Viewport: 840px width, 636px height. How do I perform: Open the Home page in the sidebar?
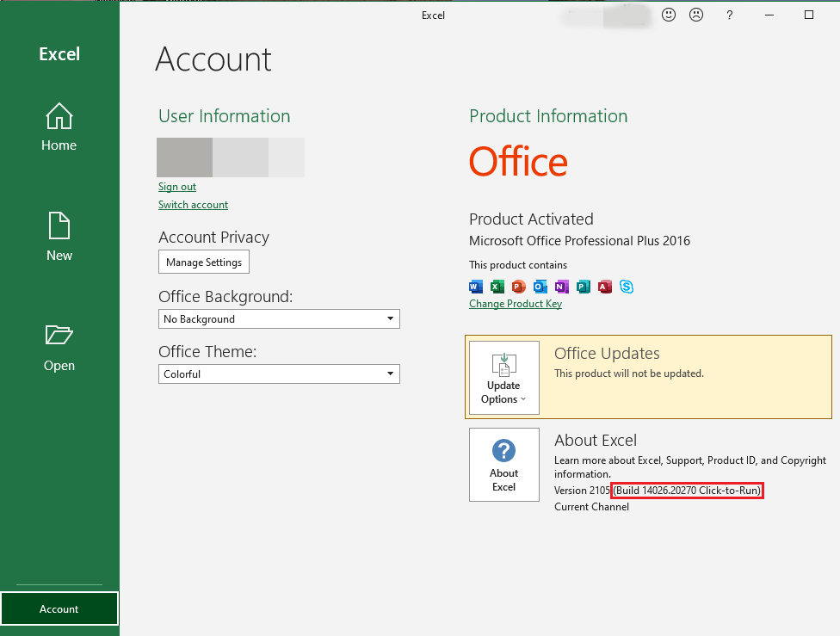click(x=59, y=127)
